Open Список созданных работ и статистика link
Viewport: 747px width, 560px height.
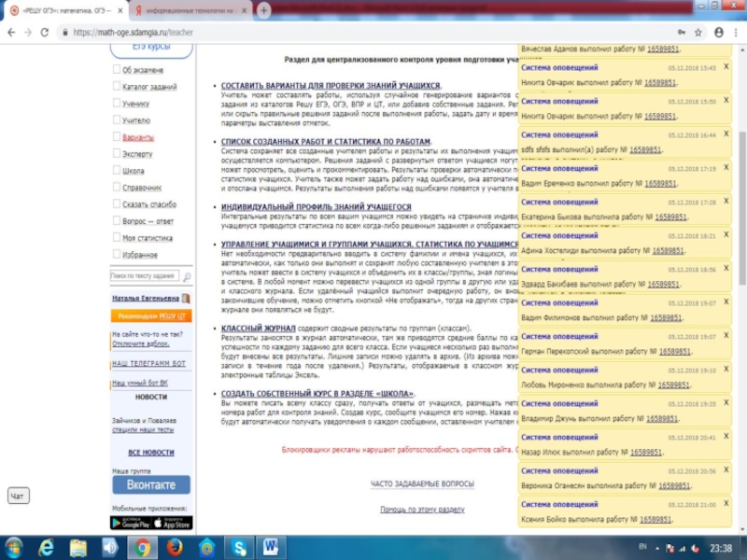[x=325, y=142]
